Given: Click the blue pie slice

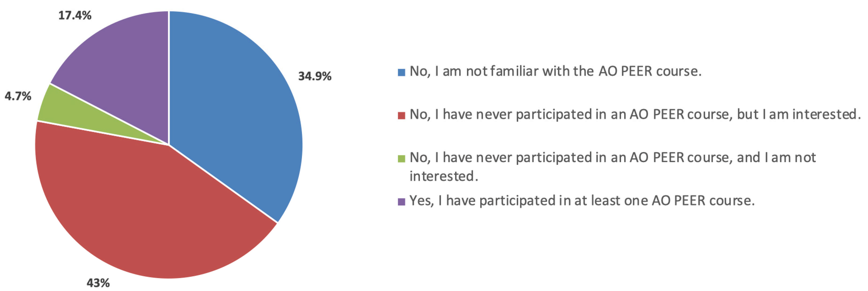Looking at the screenshot, I should [236, 111].
